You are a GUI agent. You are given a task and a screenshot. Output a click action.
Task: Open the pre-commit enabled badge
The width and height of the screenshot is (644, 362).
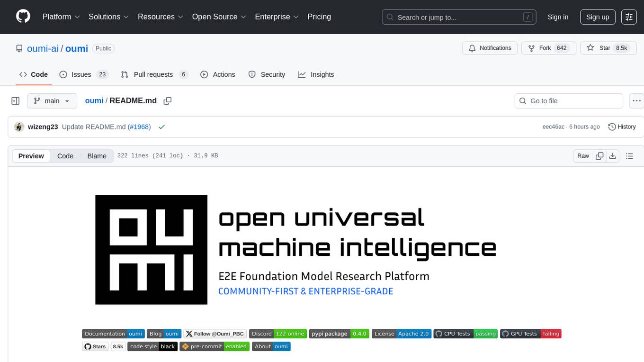click(x=215, y=346)
